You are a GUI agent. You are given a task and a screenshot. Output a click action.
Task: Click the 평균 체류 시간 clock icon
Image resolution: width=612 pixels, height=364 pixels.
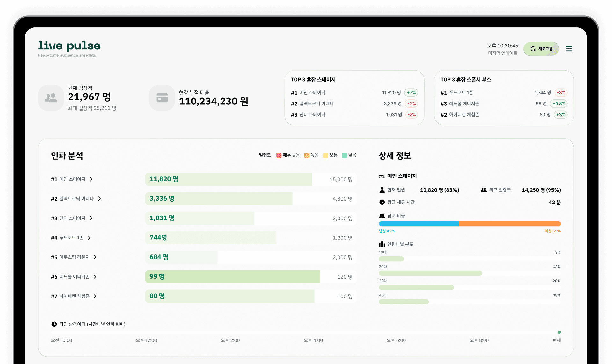[x=382, y=202]
